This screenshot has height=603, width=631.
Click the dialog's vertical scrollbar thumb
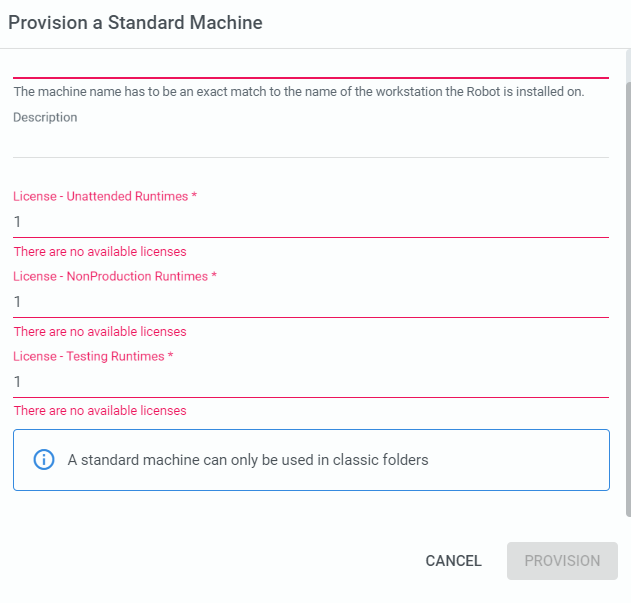click(628, 299)
